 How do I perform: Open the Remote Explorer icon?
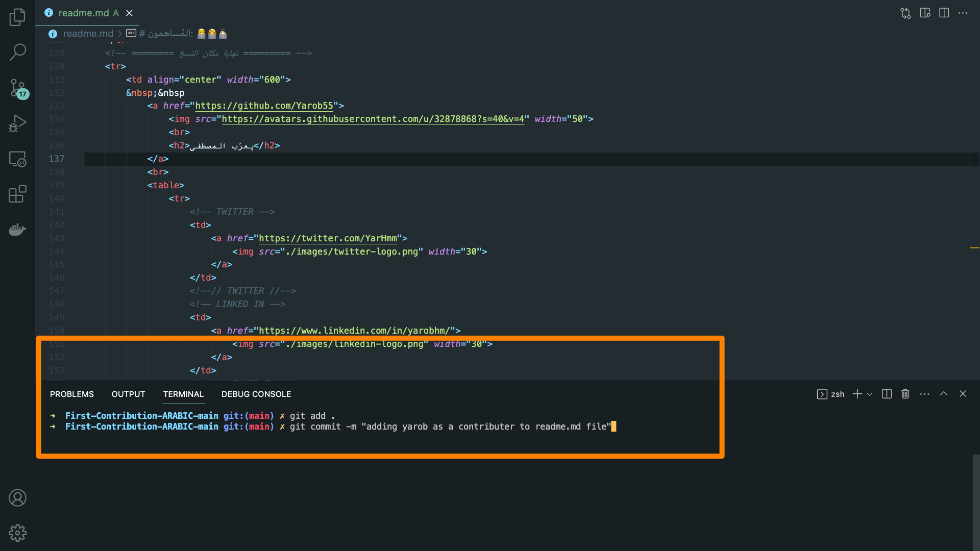[17, 159]
